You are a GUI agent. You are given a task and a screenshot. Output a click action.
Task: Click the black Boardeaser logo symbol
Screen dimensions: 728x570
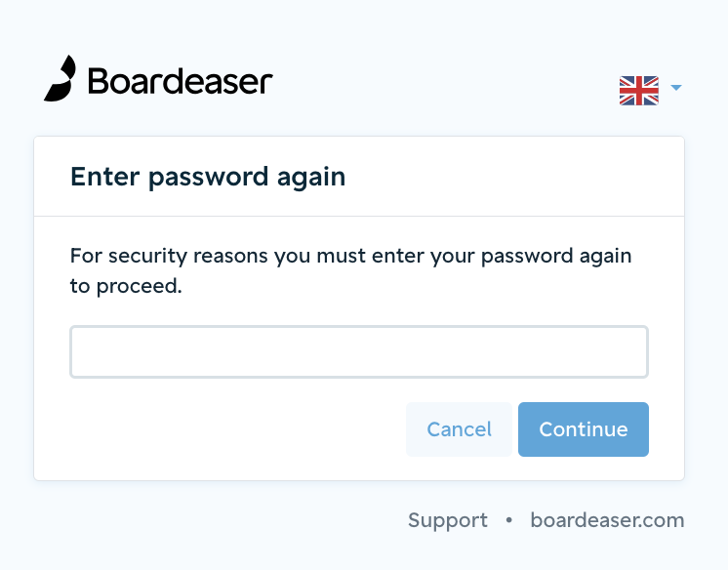click(60, 78)
